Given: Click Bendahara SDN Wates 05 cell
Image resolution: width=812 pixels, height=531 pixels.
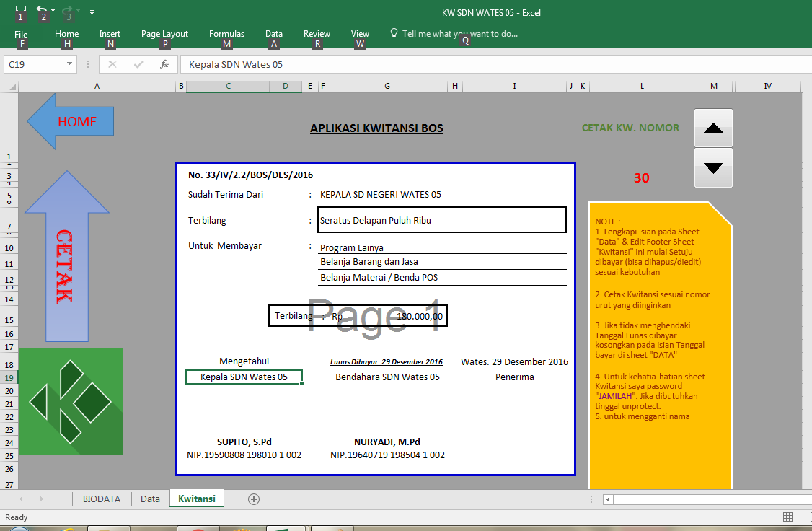Looking at the screenshot, I should pyautogui.click(x=387, y=377).
